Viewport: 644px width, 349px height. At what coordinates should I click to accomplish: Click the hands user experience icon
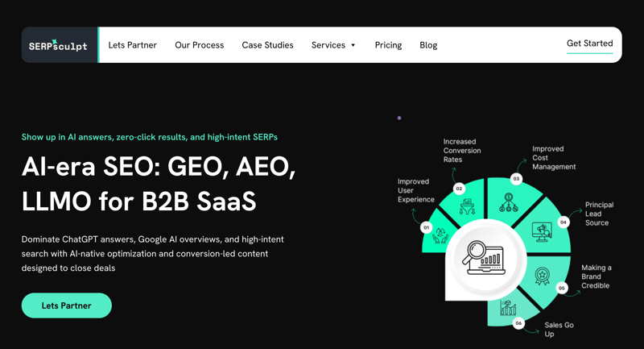pos(440,235)
